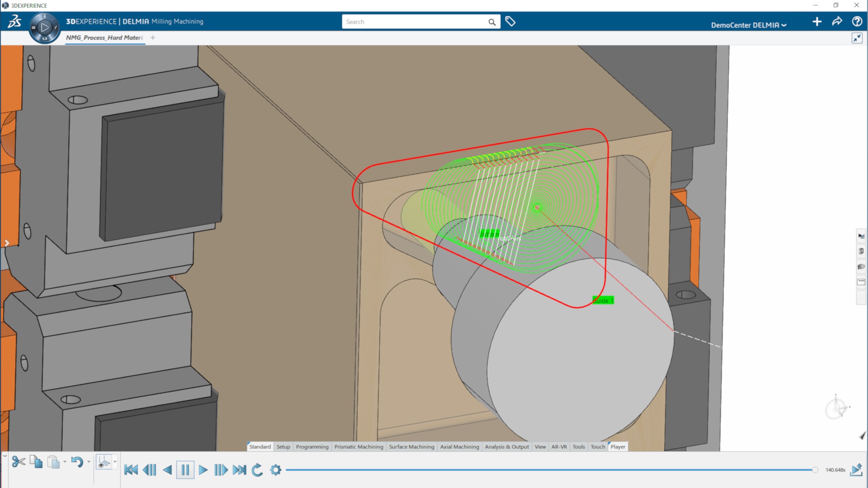Select the tool display mode icon near Undo
868x488 pixels.
[x=105, y=462]
